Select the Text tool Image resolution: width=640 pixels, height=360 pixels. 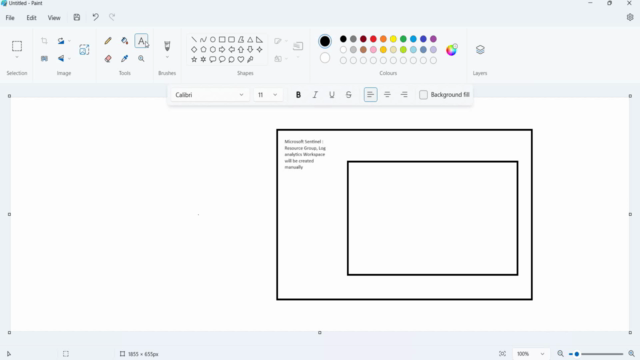tap(141, 41)
